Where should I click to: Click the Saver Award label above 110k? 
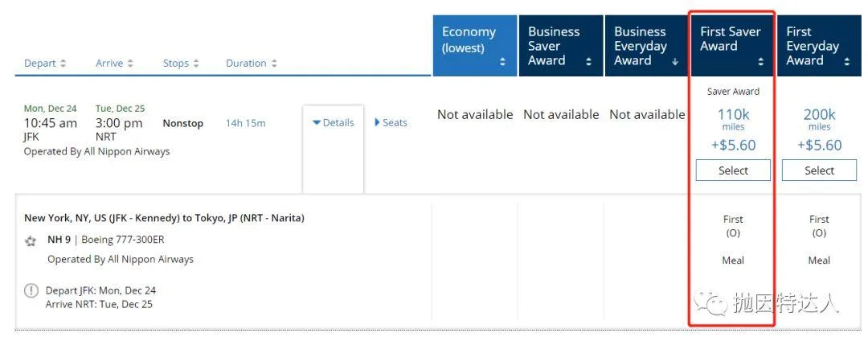click(733, 92)
